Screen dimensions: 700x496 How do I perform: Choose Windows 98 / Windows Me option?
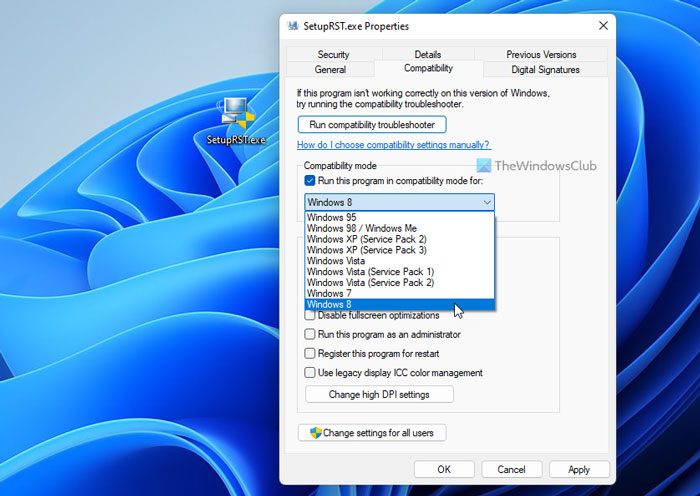point(400,228)
